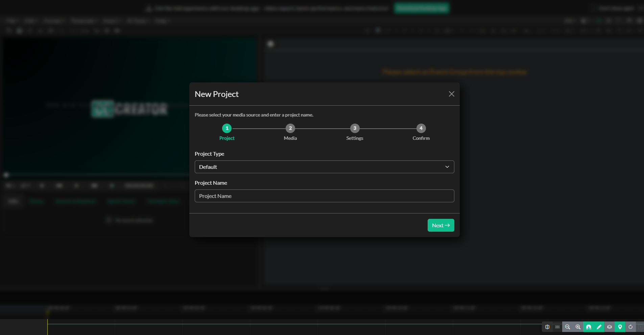Image resolution: width=644 pixels, height=335 pixels.
Task: Open the Project Type dropdown
Action: (x=324, y=167)
